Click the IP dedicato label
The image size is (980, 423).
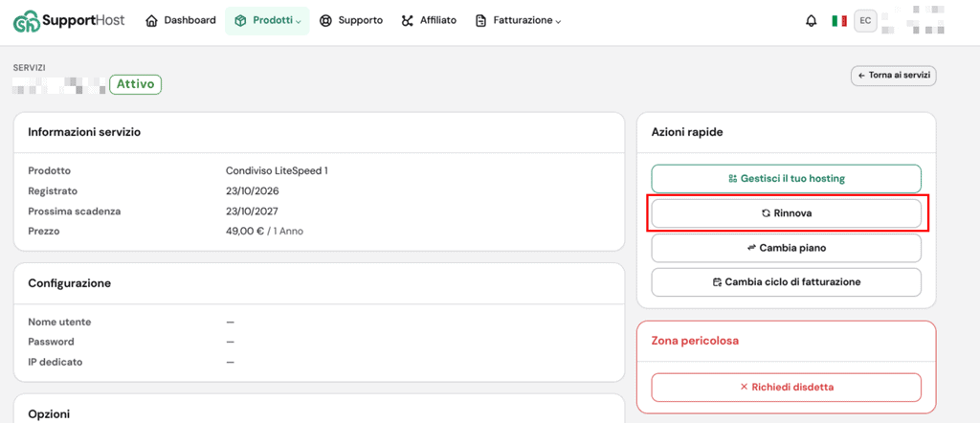(55, 362)
